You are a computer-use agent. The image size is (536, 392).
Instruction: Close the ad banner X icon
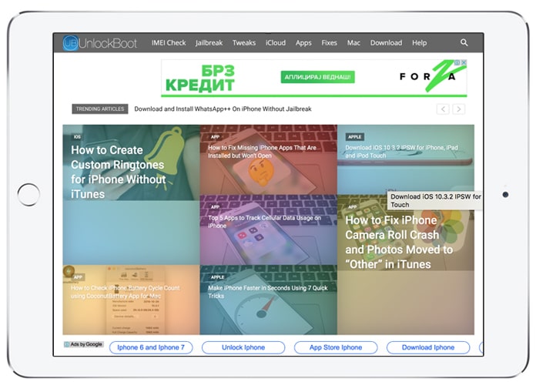[x=464, y=62]
